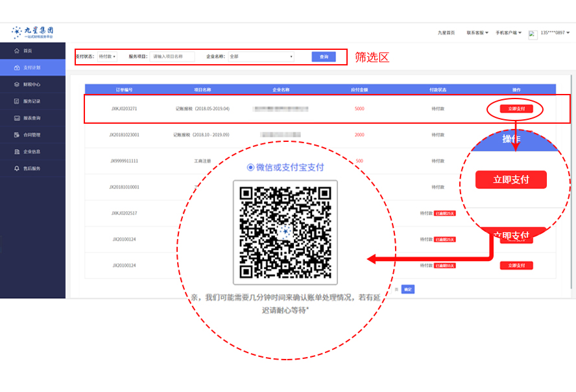The image size is (576, 392).
Task: Click the 售后服务 bell icon
Action: (x=16, y=168)
